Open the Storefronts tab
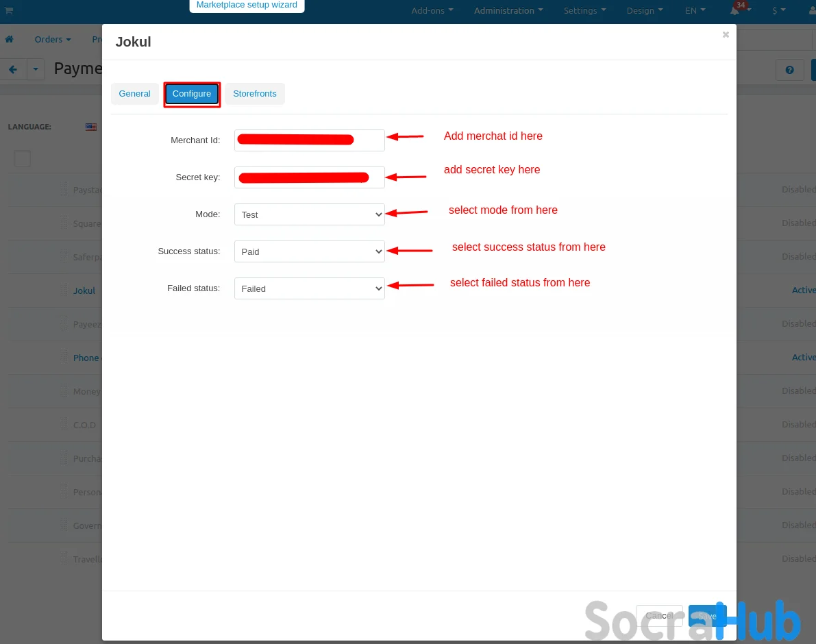 pos(254,94)
